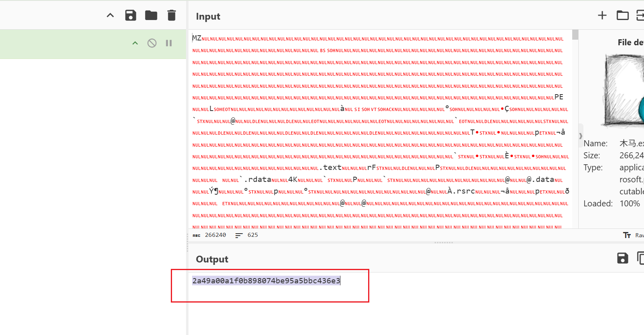Load a recipe using the folder icon

(x=151, y=16)
